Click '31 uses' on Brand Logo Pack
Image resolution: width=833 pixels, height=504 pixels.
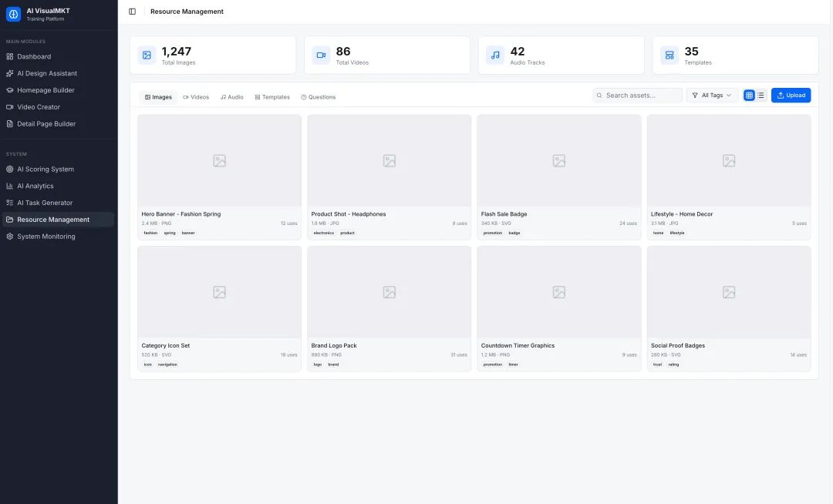pyautogui.click(x=458, y=355)
